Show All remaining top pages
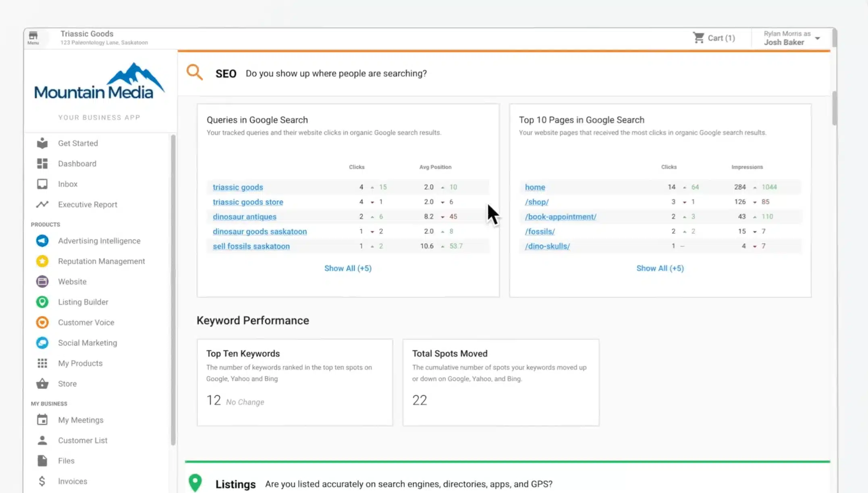868x493 pixels. tap(660, 268)
